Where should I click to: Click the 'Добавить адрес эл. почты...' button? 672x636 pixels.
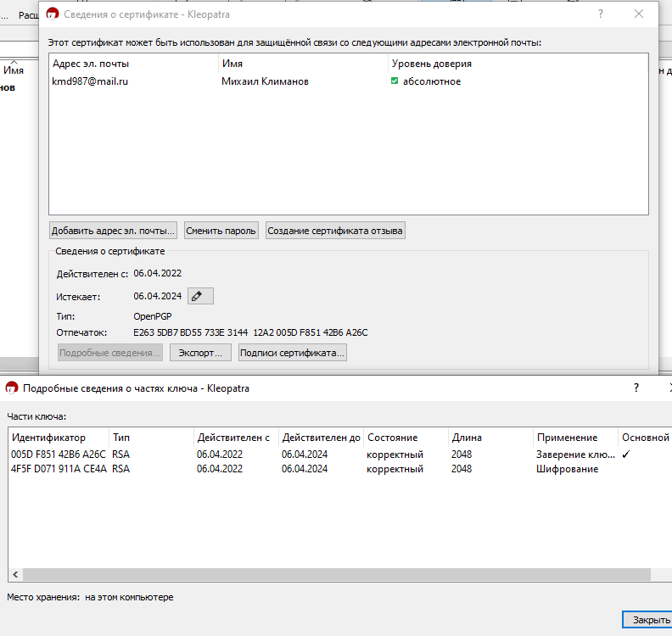(113, 231)
